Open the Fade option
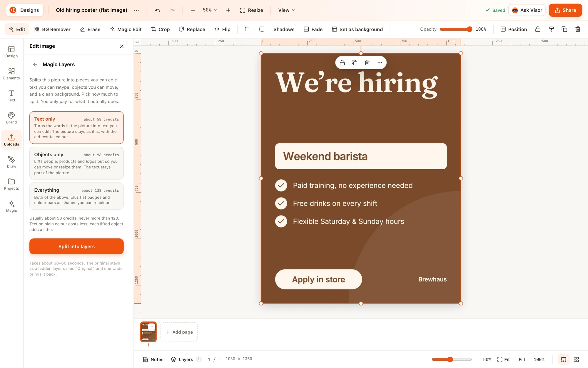588x368 pixels. (x=313, y=29)
